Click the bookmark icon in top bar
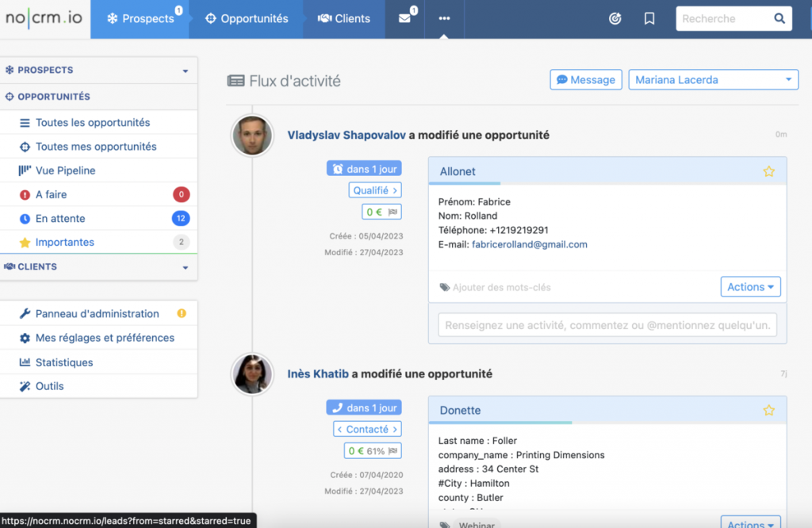The image size is (812, 528). [649, 19]
